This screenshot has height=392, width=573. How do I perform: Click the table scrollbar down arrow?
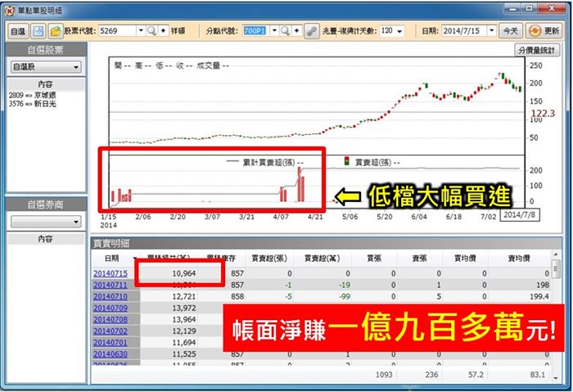pos(556,378)
